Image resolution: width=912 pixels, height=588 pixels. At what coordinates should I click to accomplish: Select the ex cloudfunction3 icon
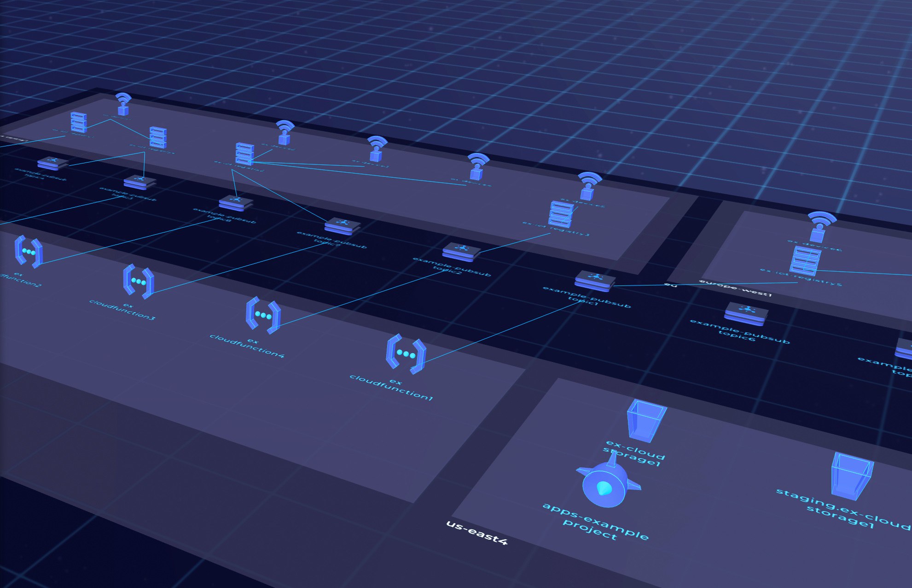click(138, 281)
